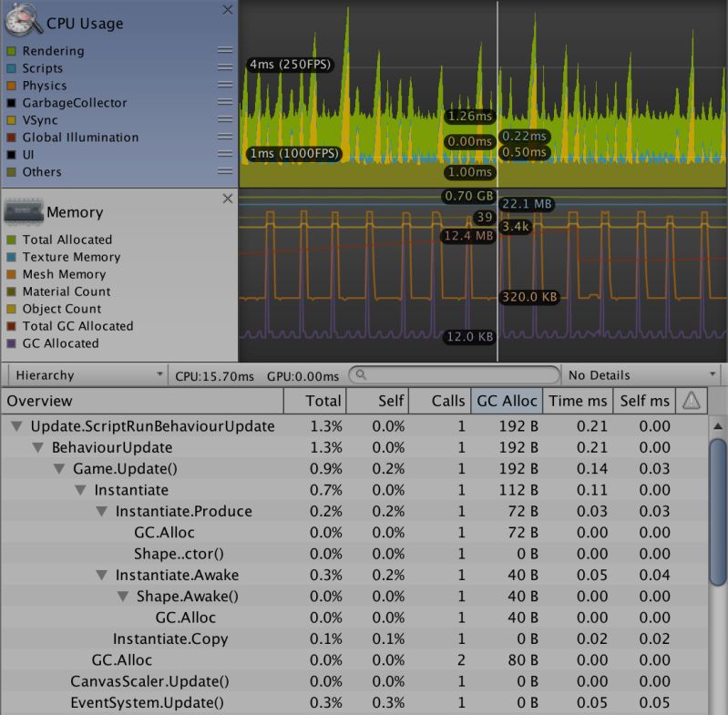Click the 22.1 MB memory value label
Image resolution: width=728 pixels, height=715 pixels.
tap(527, 204)
